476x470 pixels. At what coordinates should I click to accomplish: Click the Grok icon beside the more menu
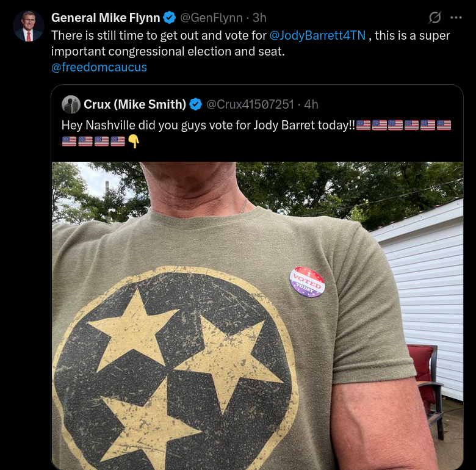click(x=435, y=18)
